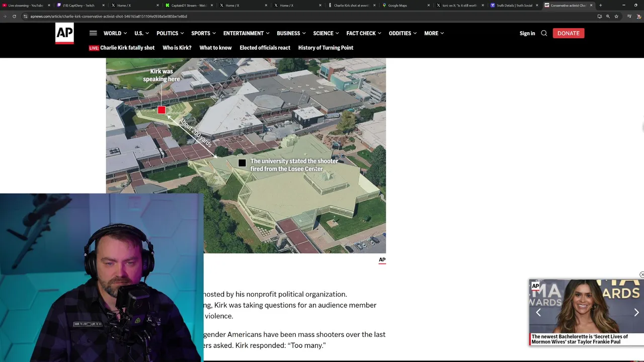Expand the World menu
This screenshot has width=644, height=362.
click(x=115, y=33)
